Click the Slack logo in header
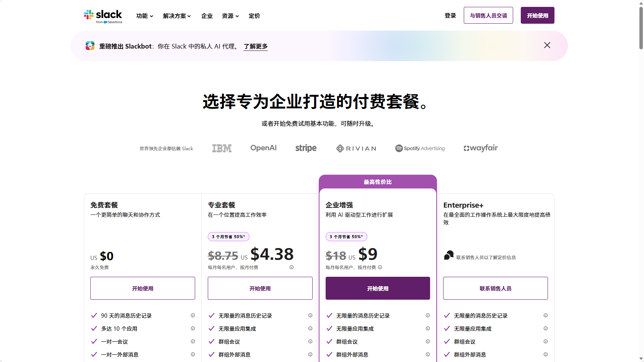 [103, 16]
